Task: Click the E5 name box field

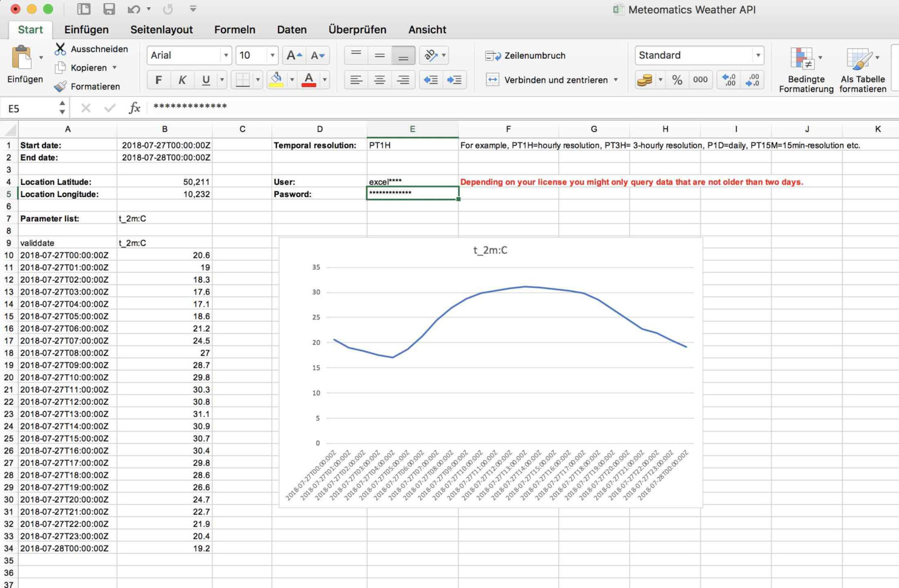Action: pyautogui.click(x=30, y=109)
